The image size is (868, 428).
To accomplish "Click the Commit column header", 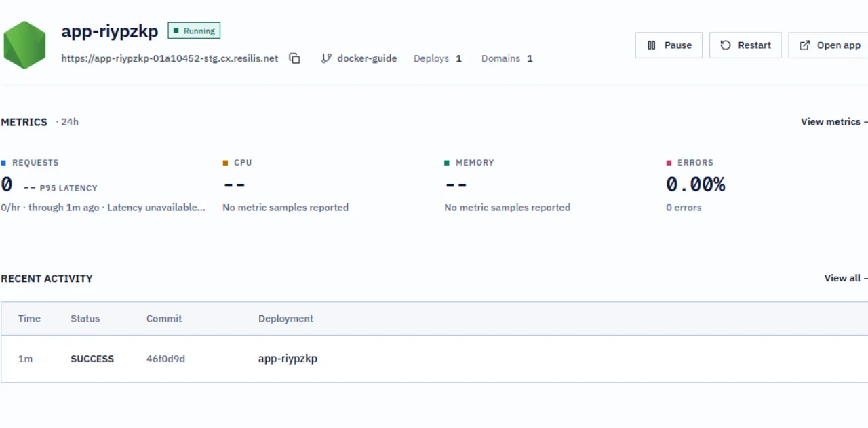I will (164, 318).
